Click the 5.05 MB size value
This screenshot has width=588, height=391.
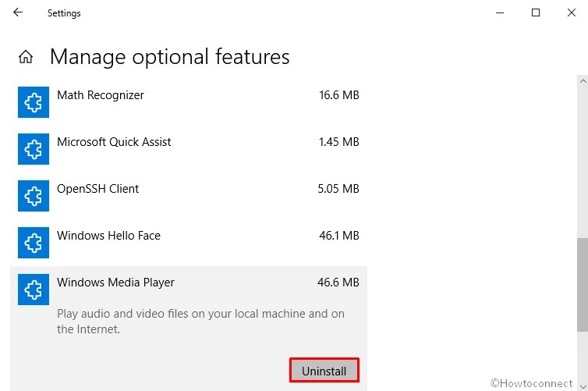[338, 189]
